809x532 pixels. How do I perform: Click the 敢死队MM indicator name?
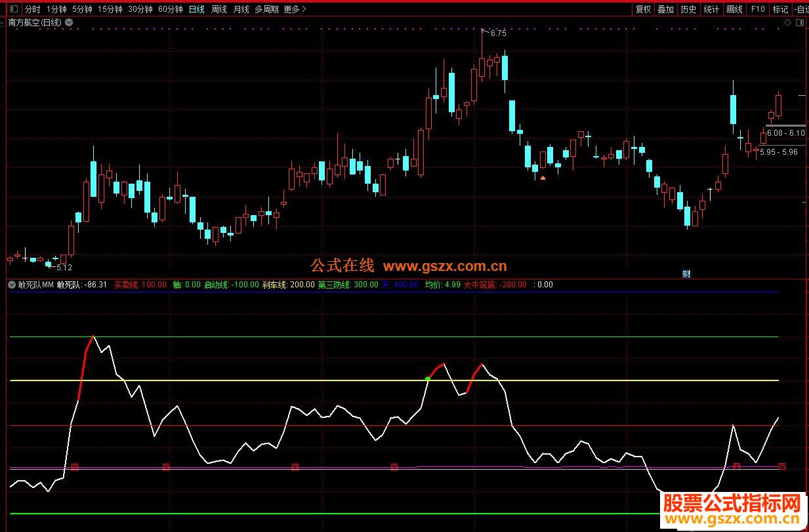(35, 285)
